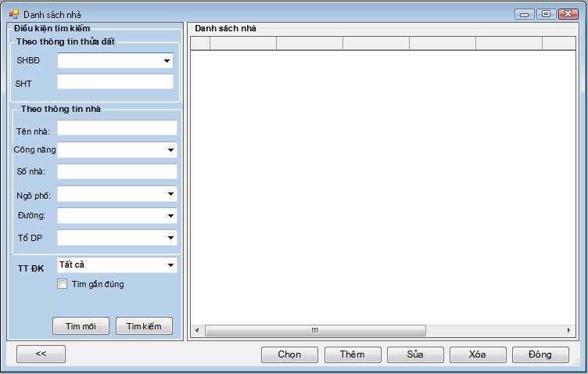This screenshot has width=588, height=374.
Task: Enable the Tìm gần đúng checkbox
Action: [x=63, y=285]
